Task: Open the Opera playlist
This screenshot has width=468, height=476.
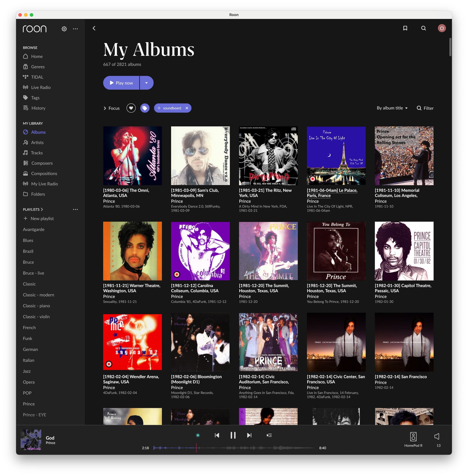Action: tap(29, 382)
